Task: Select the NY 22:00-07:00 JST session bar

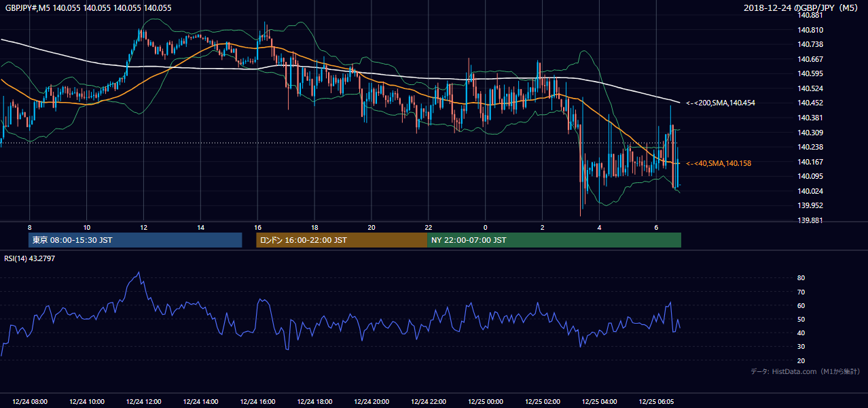Action: tap(554, 240)
